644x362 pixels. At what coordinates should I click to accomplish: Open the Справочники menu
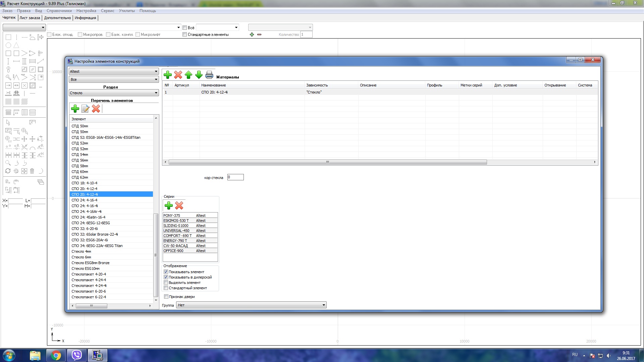pyautogui.click(x=59, y=11)
